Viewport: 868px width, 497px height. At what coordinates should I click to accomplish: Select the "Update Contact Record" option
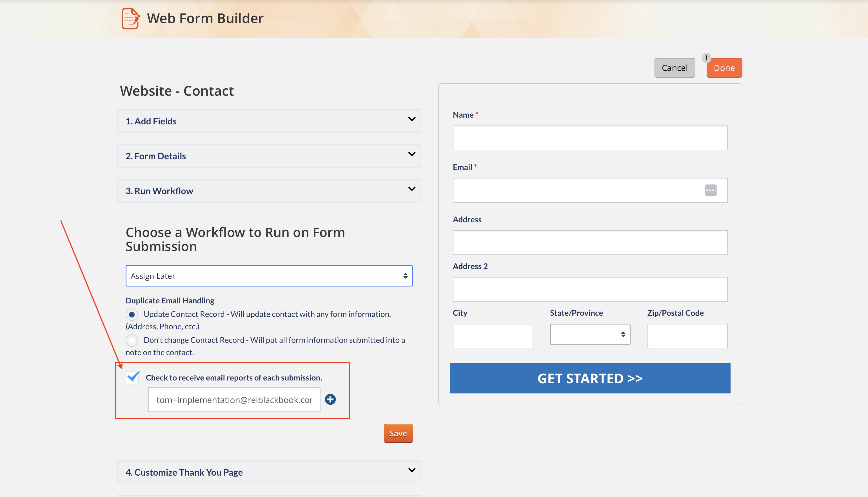(x=132, y=314)
